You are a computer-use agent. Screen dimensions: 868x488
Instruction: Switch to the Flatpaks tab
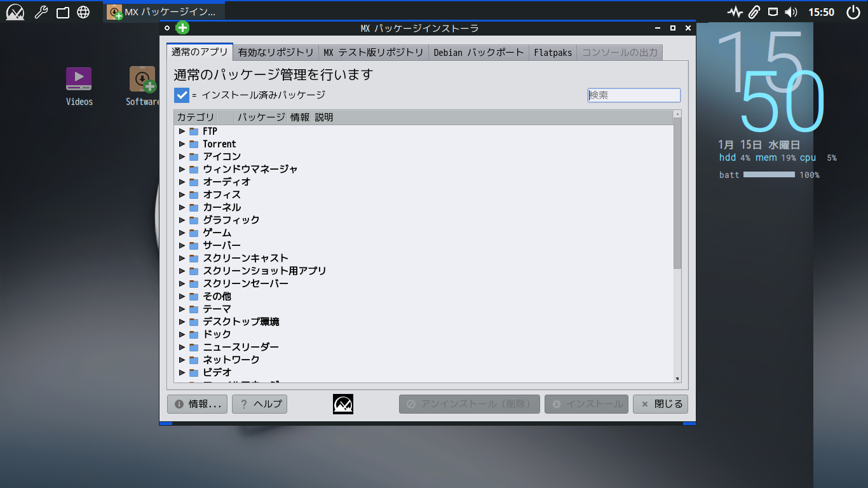coord(553,53)
